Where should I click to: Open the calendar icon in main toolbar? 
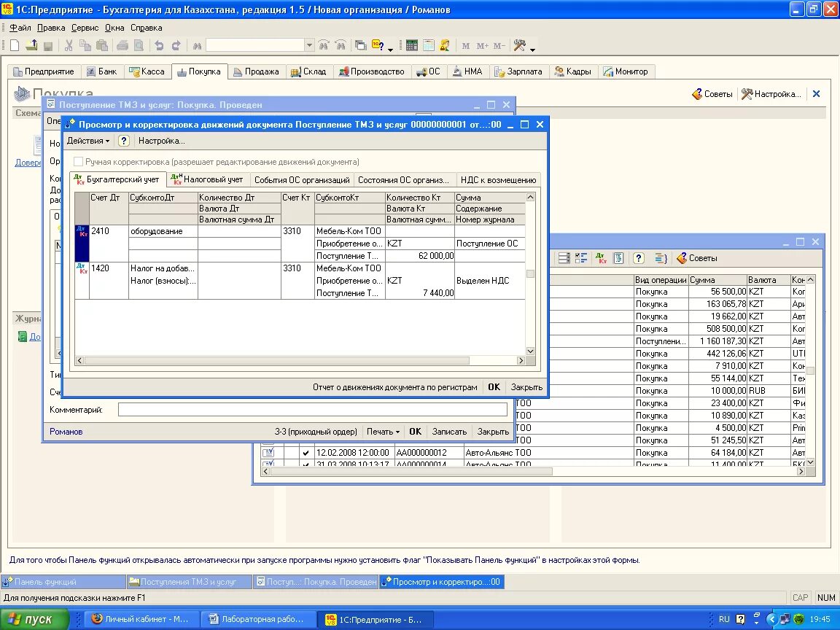point(429,45)
